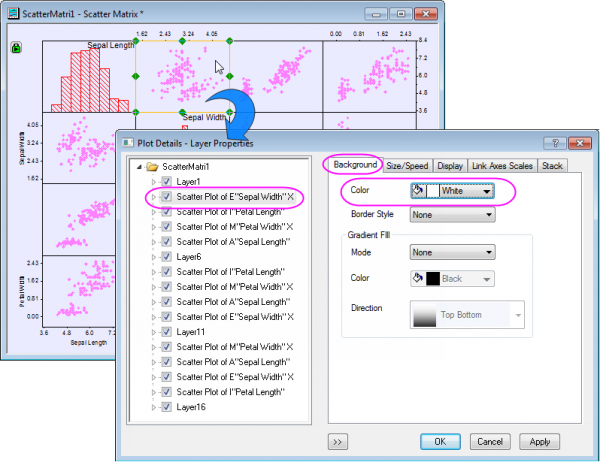The height and width of the screenshot is (462, 600).
Task: Collapse the ScatterMatri1 tree node
Action: (x=139, y=167)
